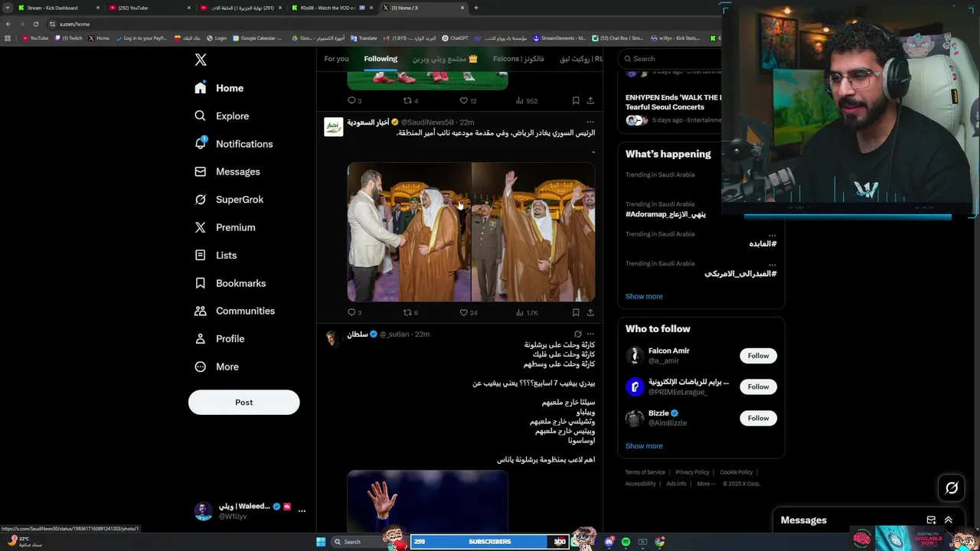The image size is (980, 551).
Task: Open Messages from the sidebar
Action: click(x=227, y=171)
